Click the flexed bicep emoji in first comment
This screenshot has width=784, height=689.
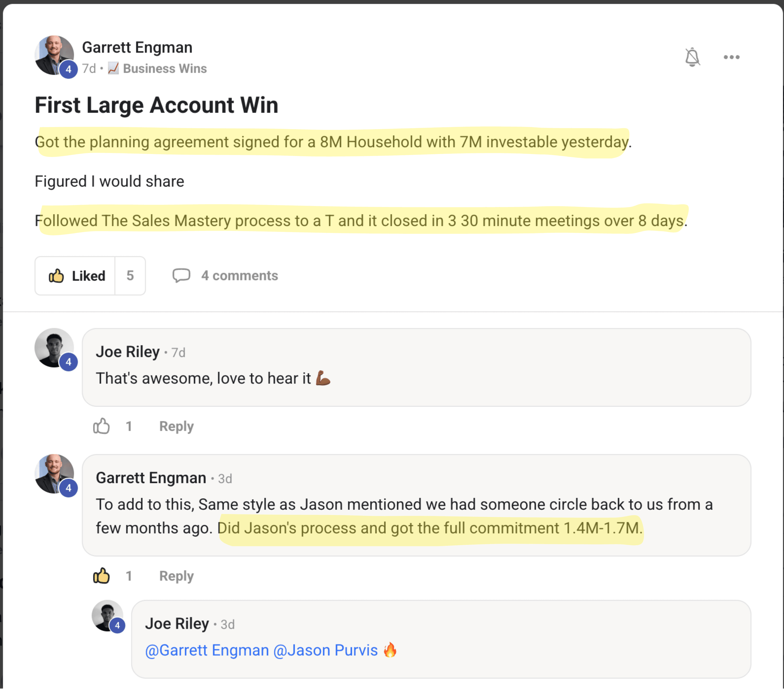[x=323, y=378]
